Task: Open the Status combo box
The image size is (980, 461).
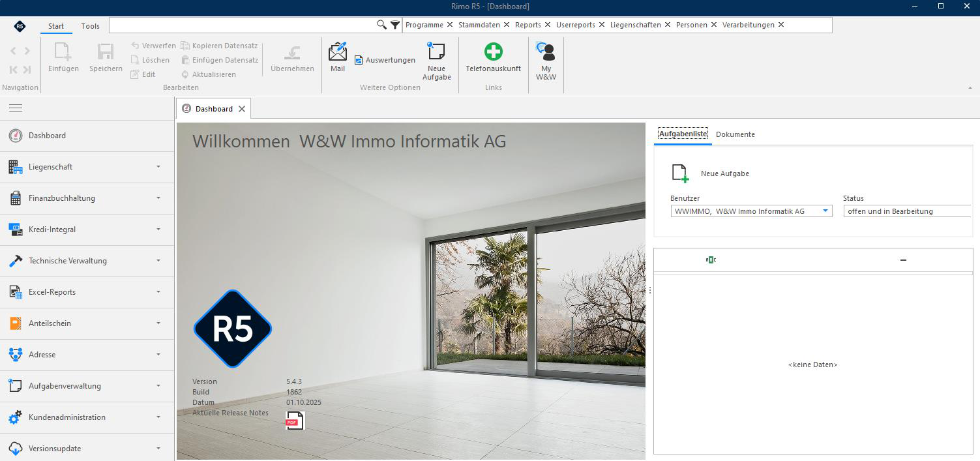Action: (x=907, y=211)
